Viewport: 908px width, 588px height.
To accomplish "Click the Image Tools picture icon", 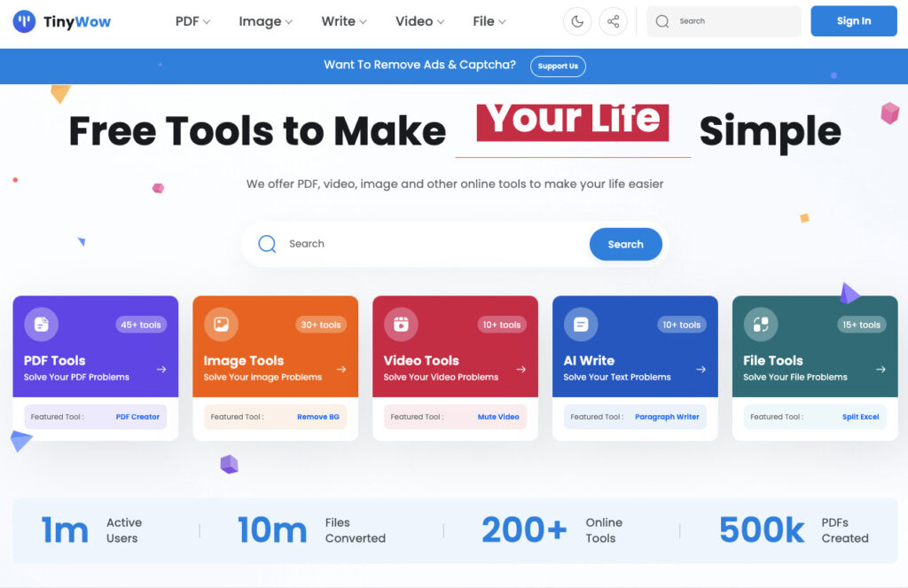I will tap(221, 325).
